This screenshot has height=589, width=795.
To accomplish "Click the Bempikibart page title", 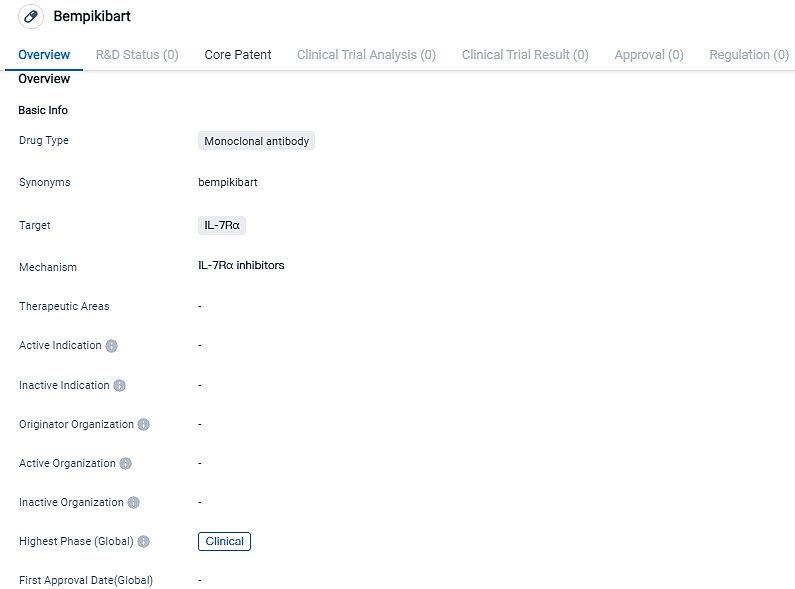I will pos(92,16).
